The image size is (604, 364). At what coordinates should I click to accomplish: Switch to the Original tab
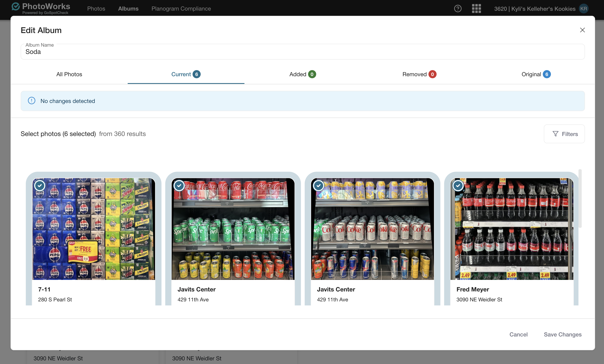tap(536, 74)
